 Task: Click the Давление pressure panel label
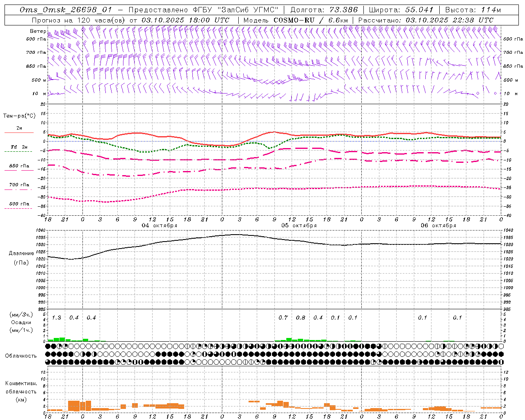pyautogui.click(x=21, y=253)
